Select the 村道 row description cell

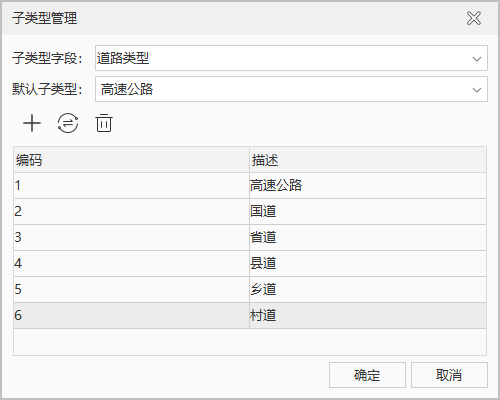pos(368,315)
